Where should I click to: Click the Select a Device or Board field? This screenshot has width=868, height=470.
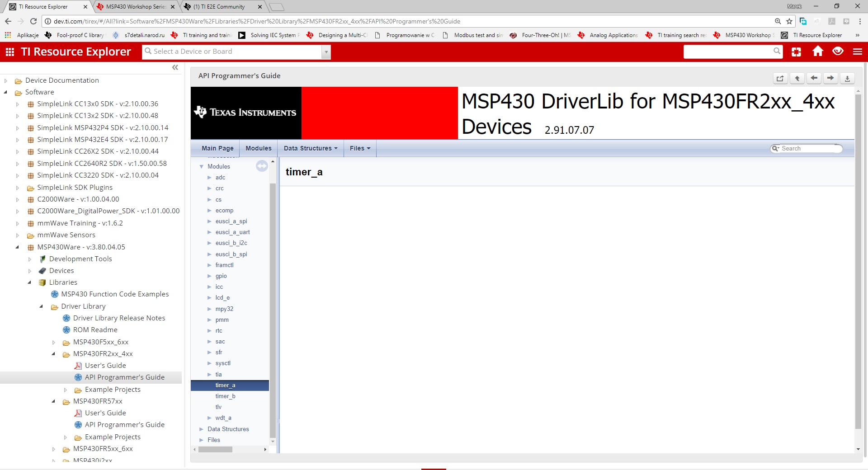pyautogui.click(x=232, y=52)
